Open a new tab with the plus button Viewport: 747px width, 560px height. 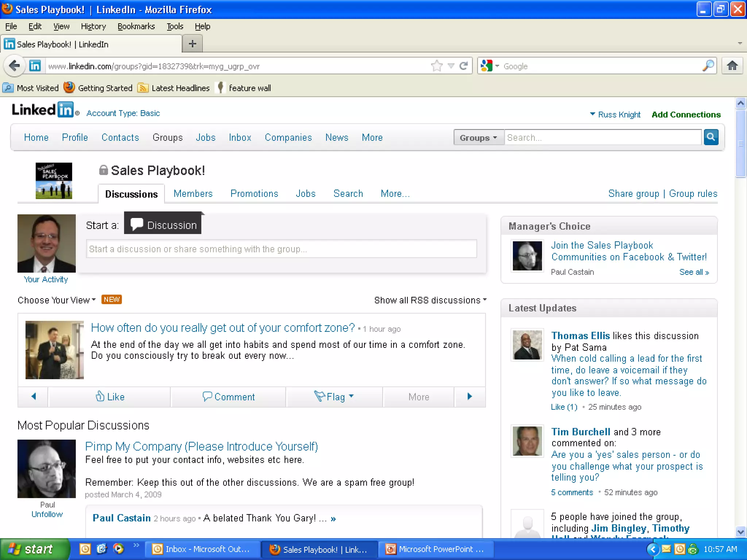coord(192,44)
